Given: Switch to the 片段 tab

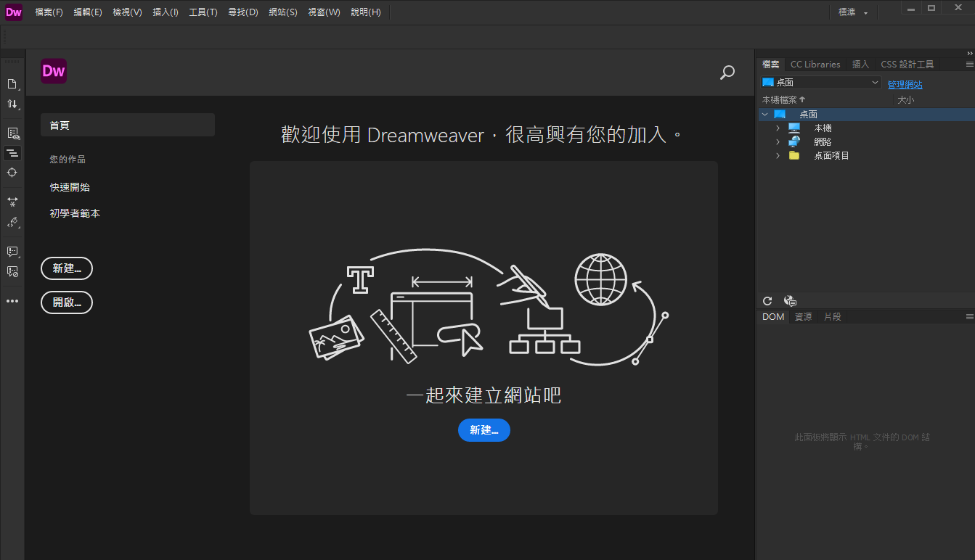Looking at the screenshot, I should [832, 317].
